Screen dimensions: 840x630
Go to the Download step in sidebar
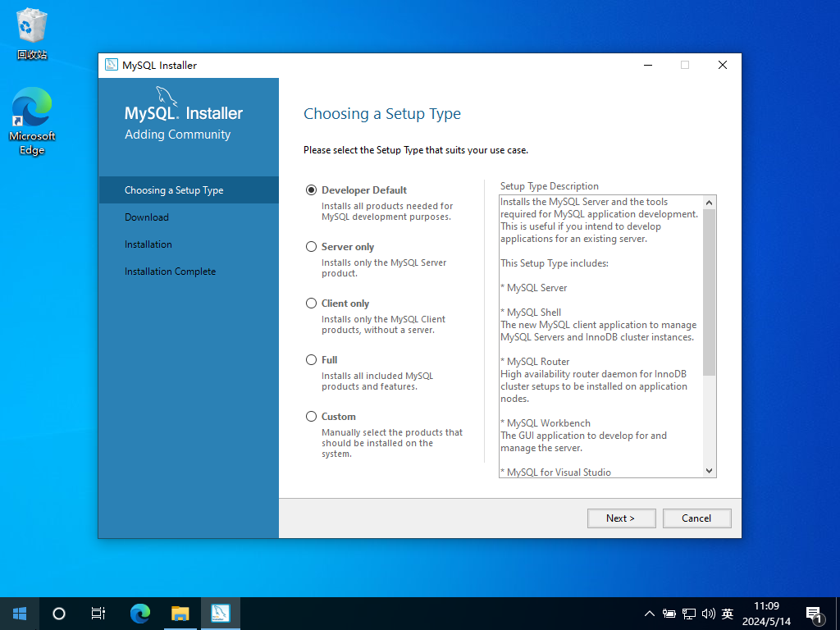(x=147, y=217)
